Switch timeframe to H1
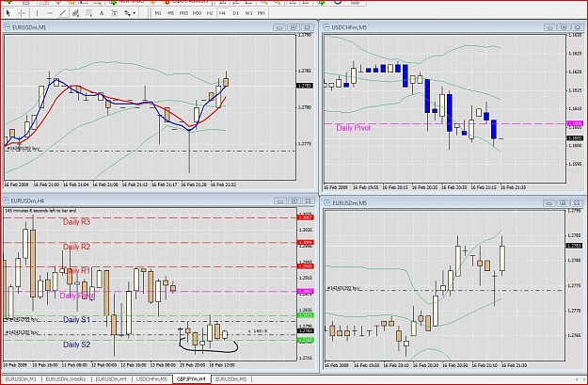This screenshot has height=385, width=588. pyautogui.click(x=210, y=13)
